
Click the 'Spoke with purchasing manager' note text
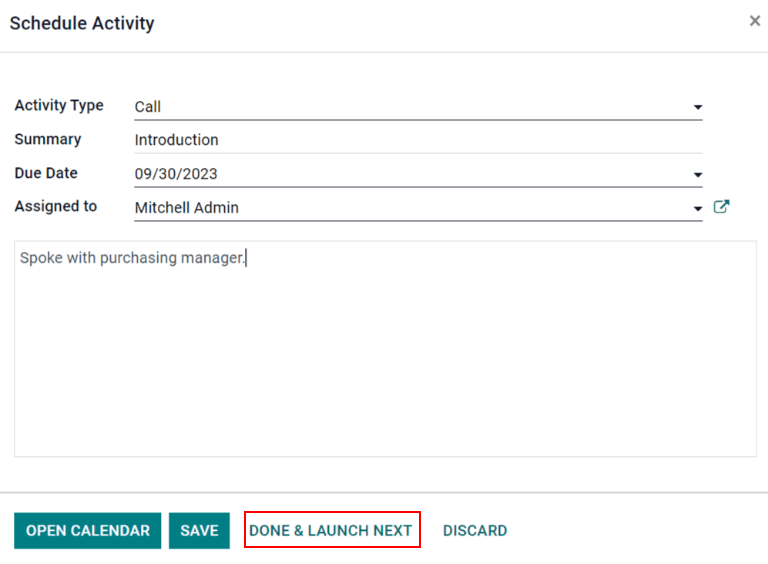click(132, 258)
